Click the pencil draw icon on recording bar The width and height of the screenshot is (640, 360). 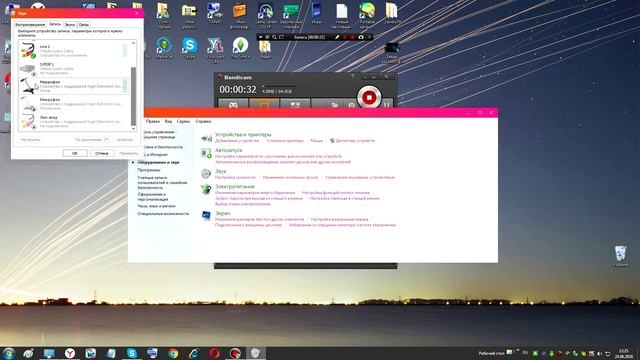pos(337,37)
